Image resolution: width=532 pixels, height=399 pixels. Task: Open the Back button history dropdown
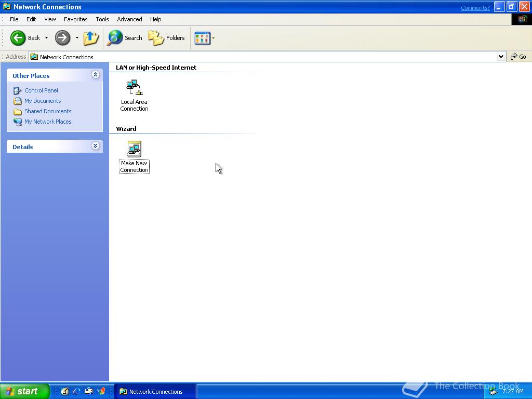[x=46, y=37]
